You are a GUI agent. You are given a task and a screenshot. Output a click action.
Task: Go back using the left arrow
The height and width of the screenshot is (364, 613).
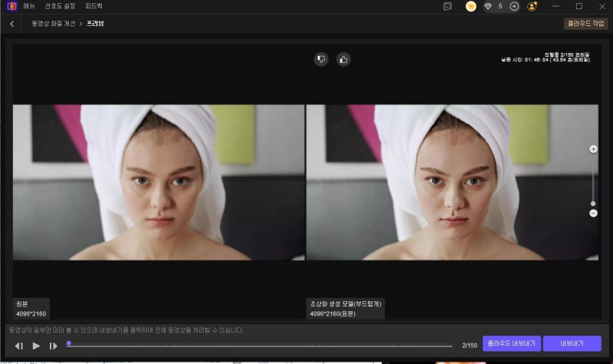pyautogui.click(x=12, y=24)
